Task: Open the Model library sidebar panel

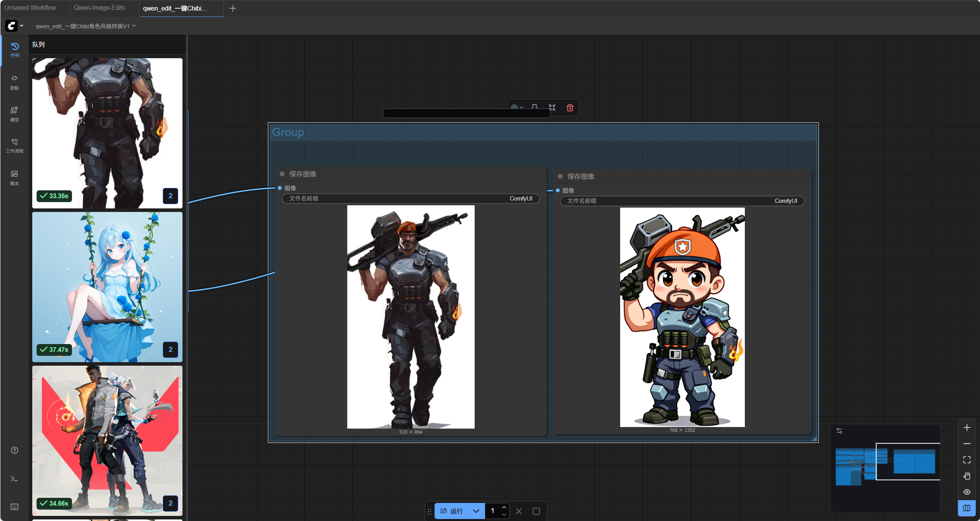Action: 15,114
